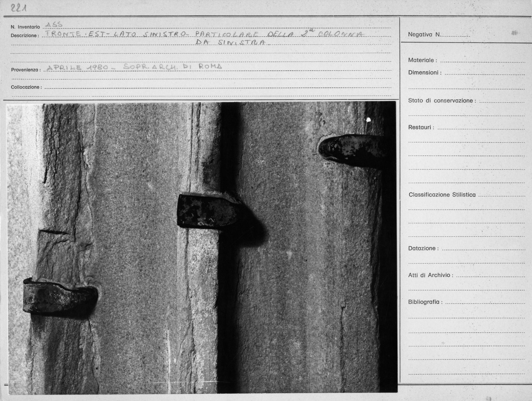Click the 'N. Inventario' label
Screen dimensions: 532x401
click(x=25, y=27)
